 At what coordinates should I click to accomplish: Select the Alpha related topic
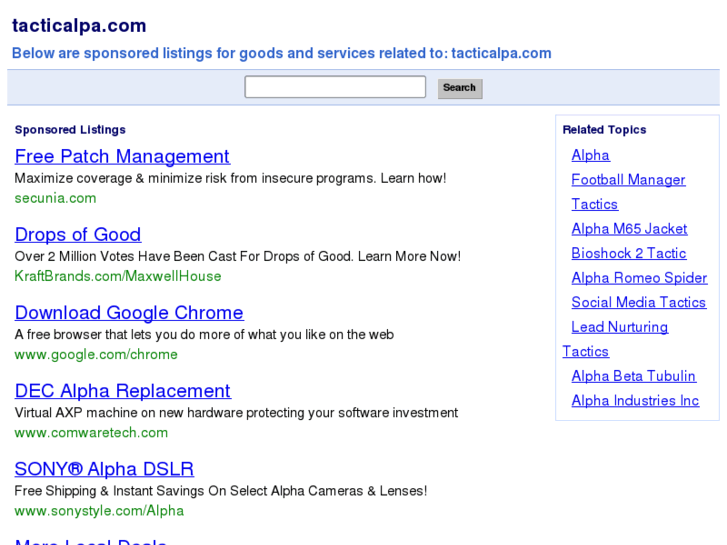click(x=590, y=155)
